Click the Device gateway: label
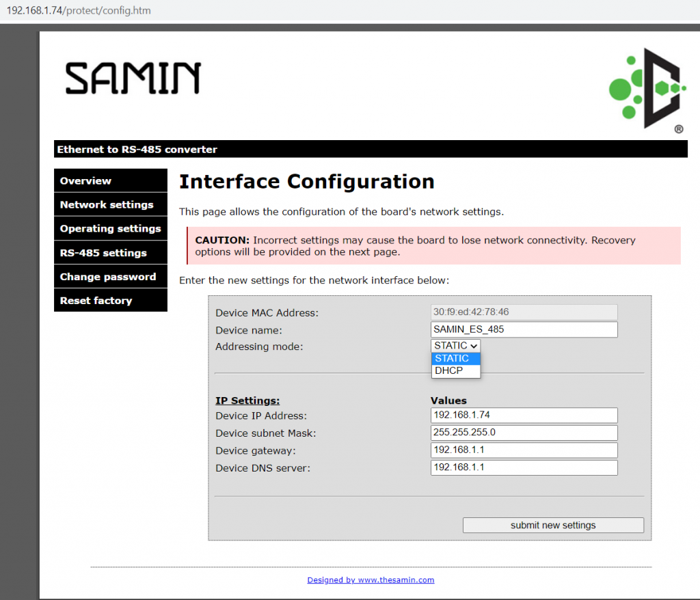The width and height of the screenshot is (700, 600). [x=256, y=450]
